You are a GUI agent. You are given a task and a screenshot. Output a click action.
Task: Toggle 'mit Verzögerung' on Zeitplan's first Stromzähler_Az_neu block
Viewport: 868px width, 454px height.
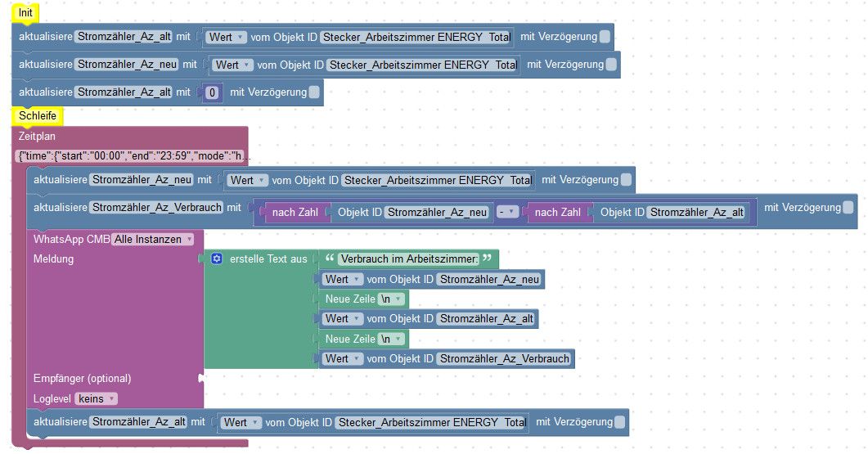pos(626,180)
